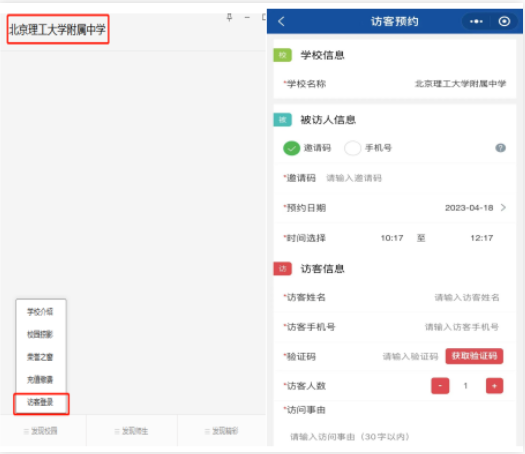525x454 pixels.
Task: Click the red 访 visitor info badge
Action: 283,269
